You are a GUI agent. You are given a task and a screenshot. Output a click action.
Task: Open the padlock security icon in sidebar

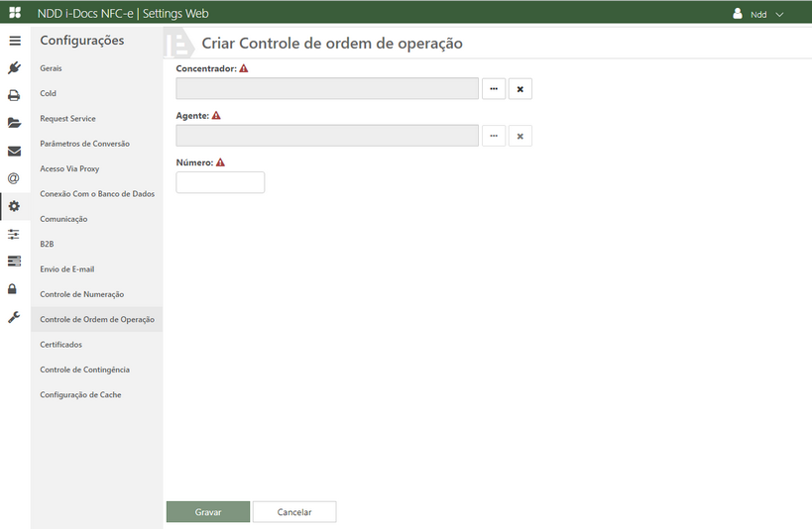[13, 288]
